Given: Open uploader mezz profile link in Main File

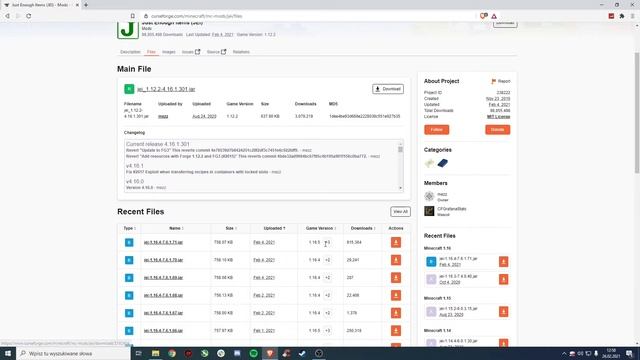Looking at the screenshot, I should coord(163,116).
